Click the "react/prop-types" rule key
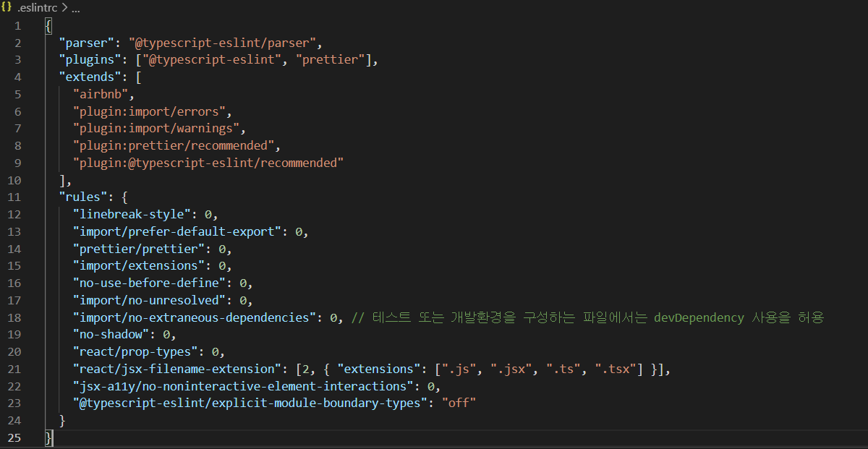The image size is (868, 449). pos(136,352)
